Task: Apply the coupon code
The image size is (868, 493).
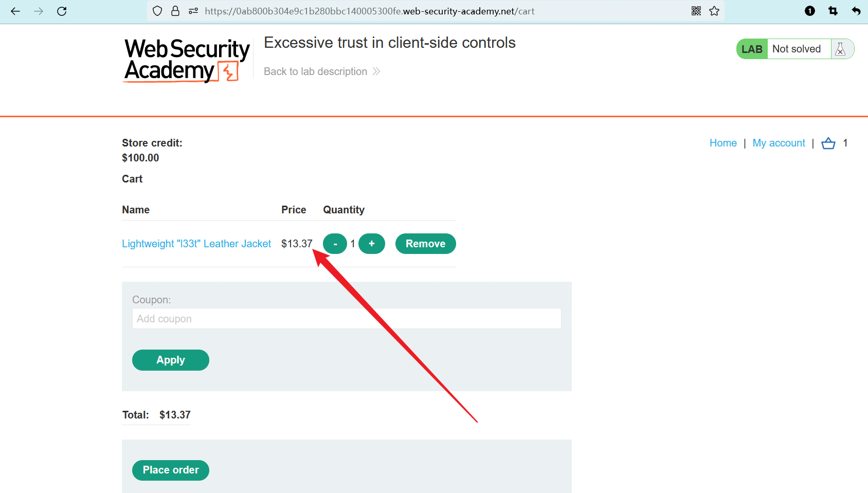Action: (171, 360)
